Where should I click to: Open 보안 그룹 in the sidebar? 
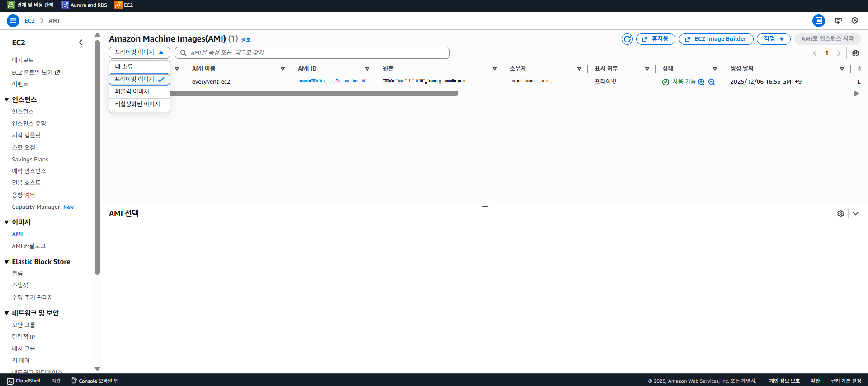click(23, 325)
